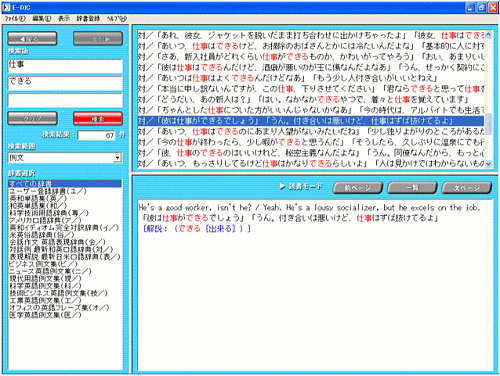Select result row starting 「あれ、彼女、ジャケットを脱いだまま
Viewport: 500px width, 376px height.
pyautogui.click(x=311, y=35)
